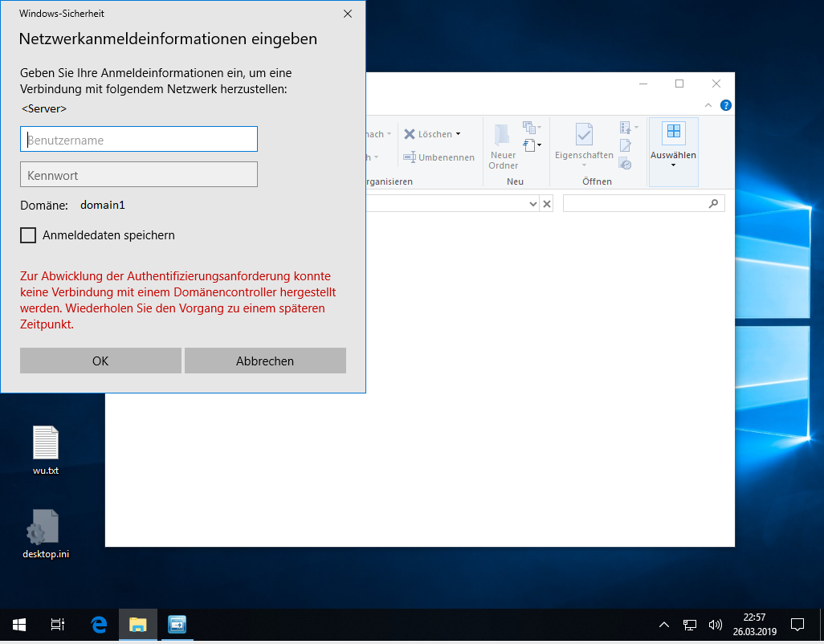Image resolution: width=824 pixels, height=644 pixels.
Task: Select the wu.txt desktop file
Action: click(x=46, y=450)
